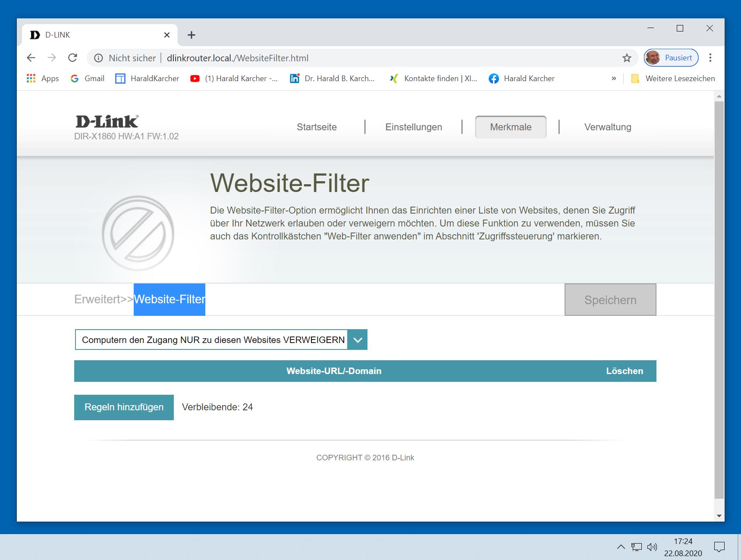Show more hidden bookmarks chevron
The width and height of the screenshot is (741, 560).
tap(614, 79)
